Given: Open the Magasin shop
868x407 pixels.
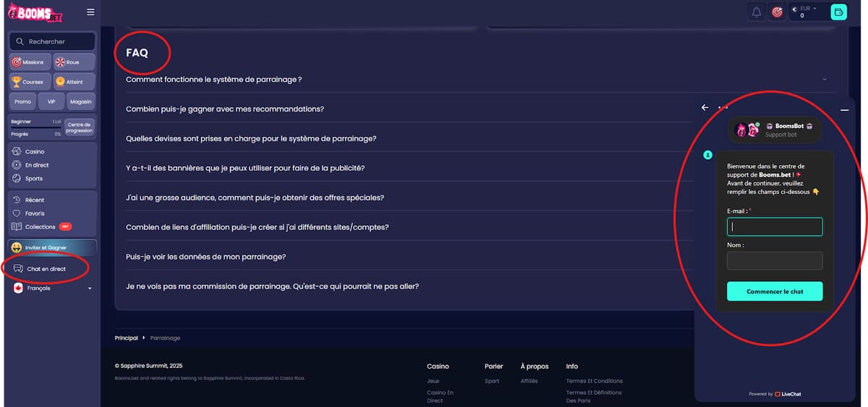Looking at the screenshot, I should click(81, 101).
